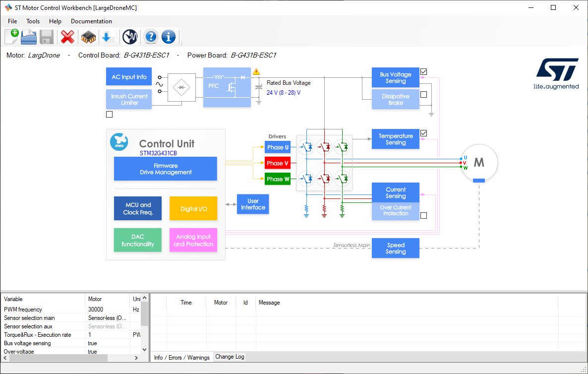
Task: Select the Phase V driver
Action: point(278,163)
